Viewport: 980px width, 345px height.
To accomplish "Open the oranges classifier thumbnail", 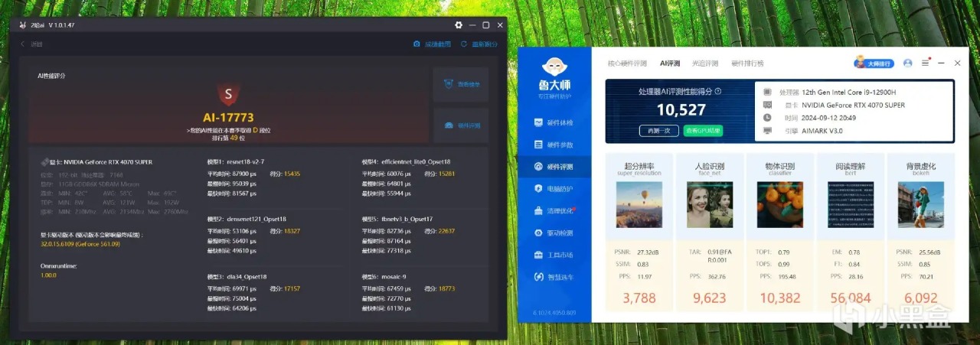I will (x=780, y=204).
